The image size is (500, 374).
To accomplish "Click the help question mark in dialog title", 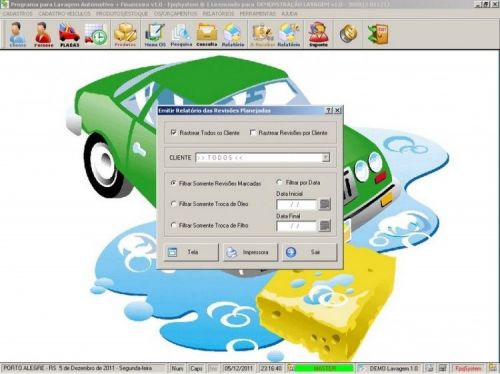I will coord(329,110).
